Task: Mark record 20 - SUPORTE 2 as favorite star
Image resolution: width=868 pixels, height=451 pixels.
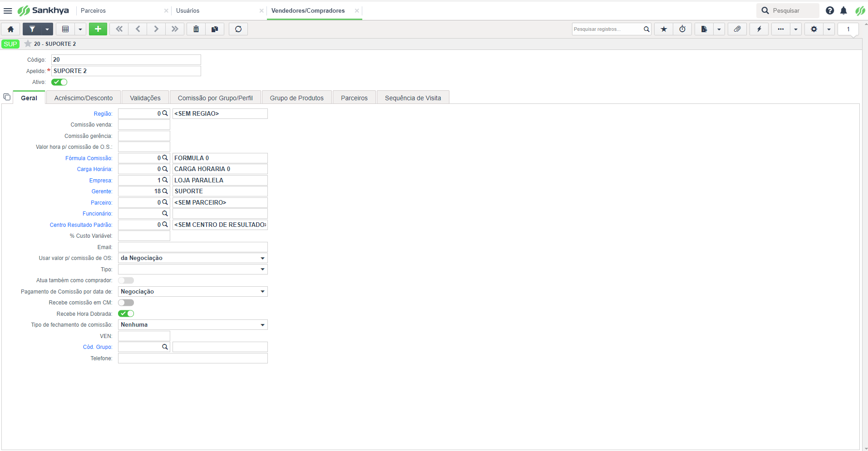Action: coord(28,44)
